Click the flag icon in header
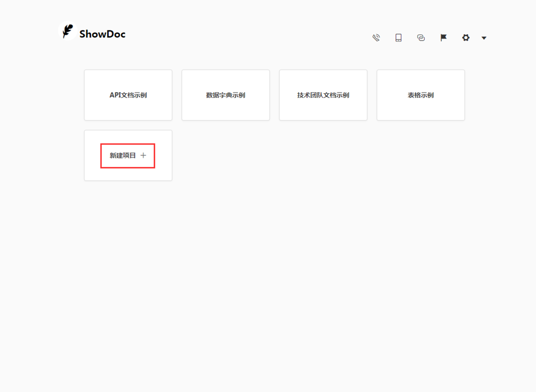Image resolution: width=536 pixels, height=392 pixels. coord(443,37)
